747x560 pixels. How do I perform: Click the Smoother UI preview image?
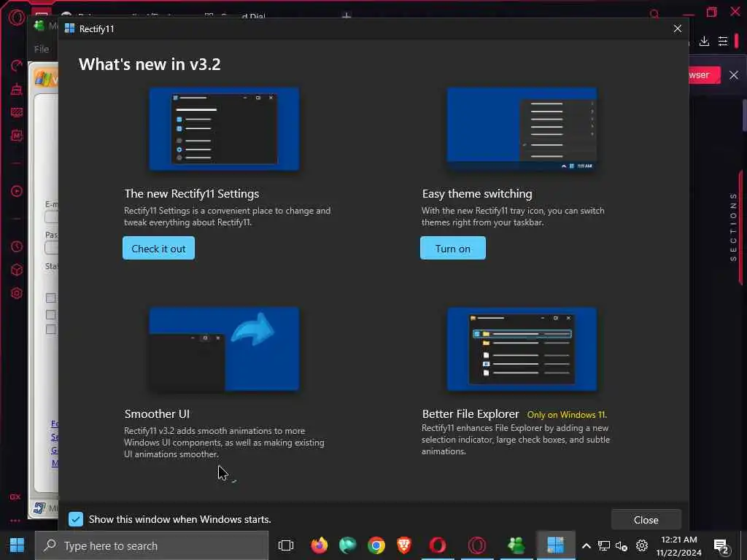point(225,349)
